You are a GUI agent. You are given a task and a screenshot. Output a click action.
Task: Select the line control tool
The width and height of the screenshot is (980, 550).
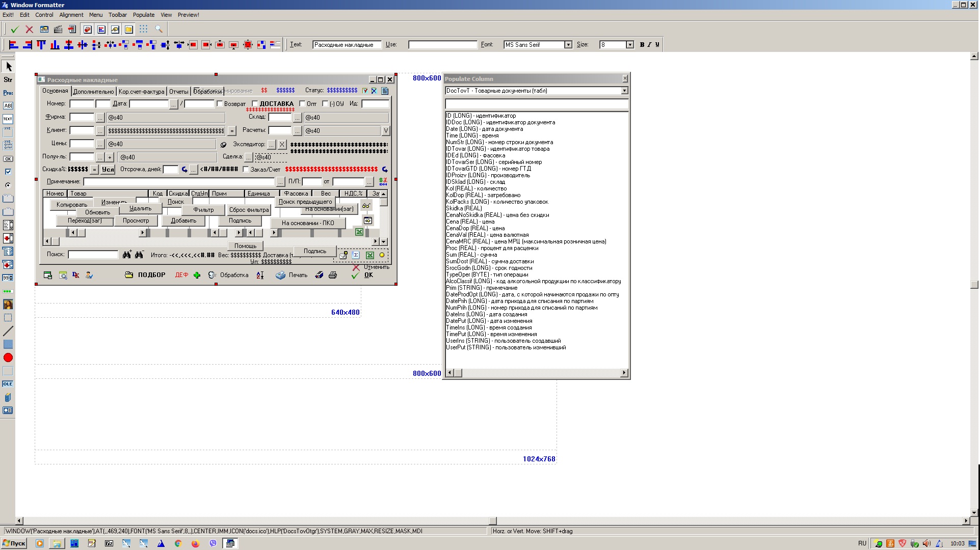pyautogui.click(x=8, y=331)
